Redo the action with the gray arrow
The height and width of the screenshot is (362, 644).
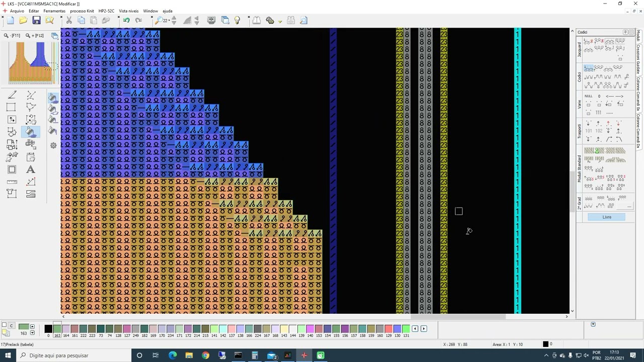138,20
